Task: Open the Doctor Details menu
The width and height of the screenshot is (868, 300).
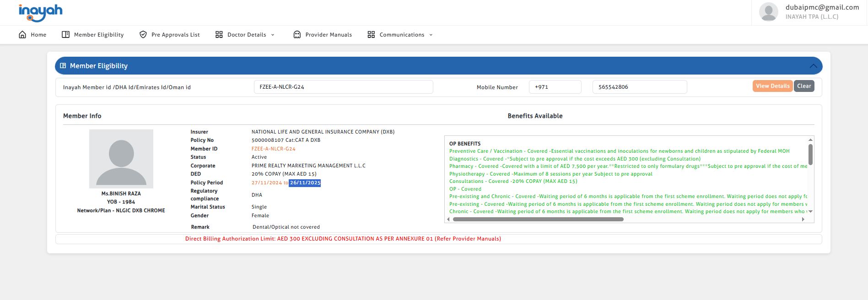Action: (x=247, y=35)
